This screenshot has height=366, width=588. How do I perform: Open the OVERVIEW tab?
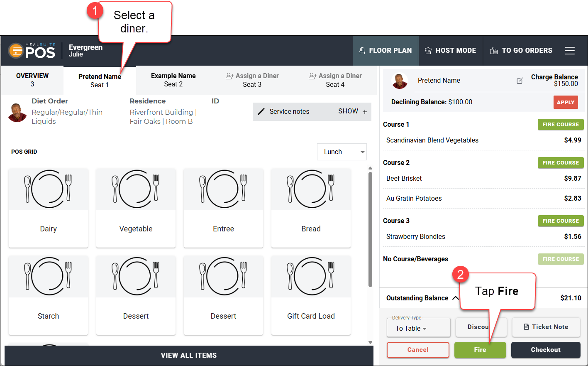[x=32, y=80]
